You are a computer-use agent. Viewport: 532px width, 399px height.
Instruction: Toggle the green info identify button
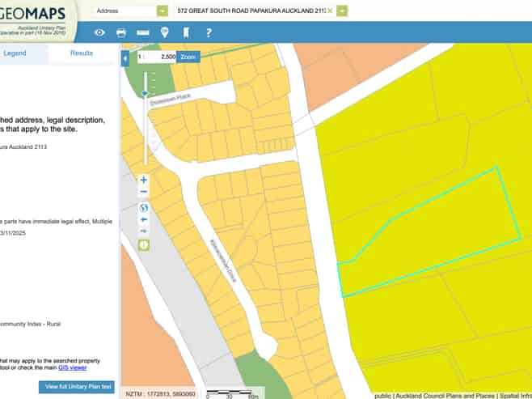pyautogui.click(x=144, y=244)
